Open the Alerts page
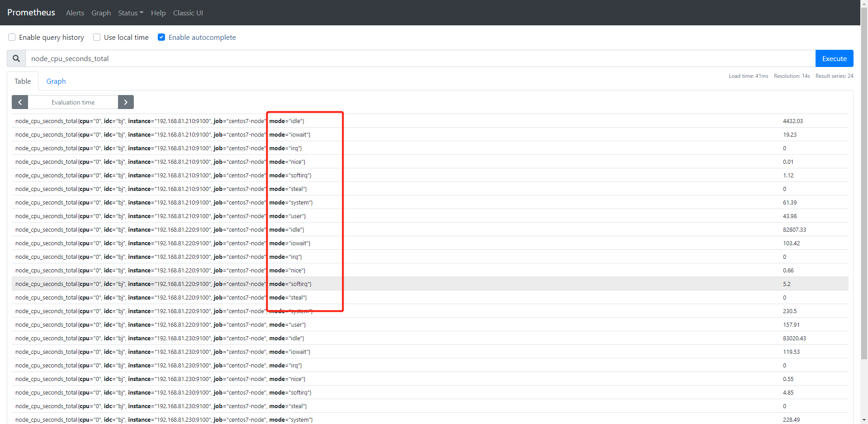The height and width of the screenshot is (424, 868). click(75, 13)
